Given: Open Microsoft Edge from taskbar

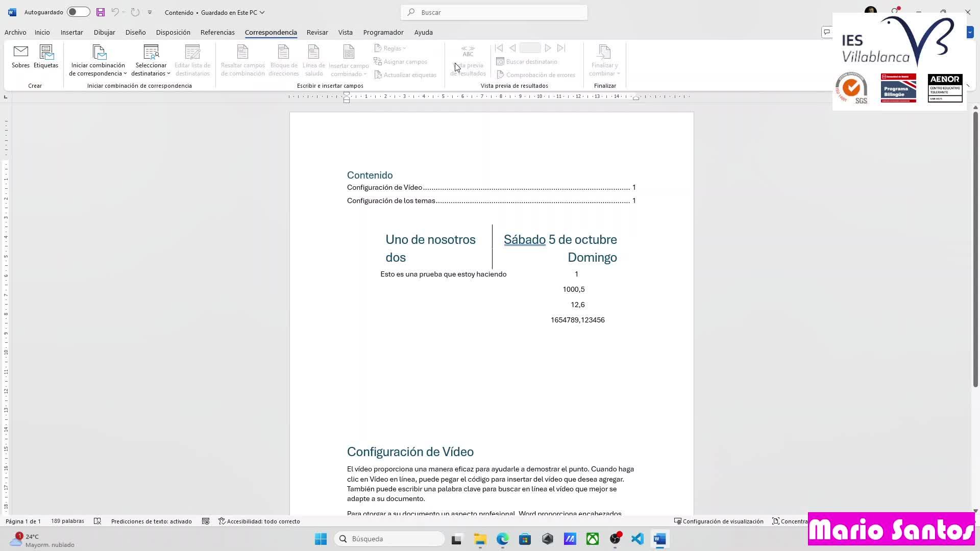Looking at the screenshot, I should [x=502, y=539].
